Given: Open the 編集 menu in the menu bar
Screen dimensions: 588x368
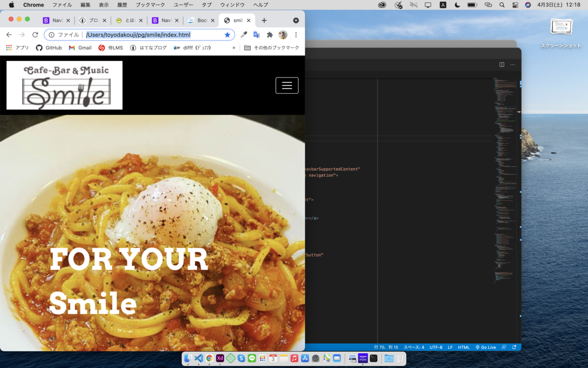Looking at the screenshot, I should 85,5.
